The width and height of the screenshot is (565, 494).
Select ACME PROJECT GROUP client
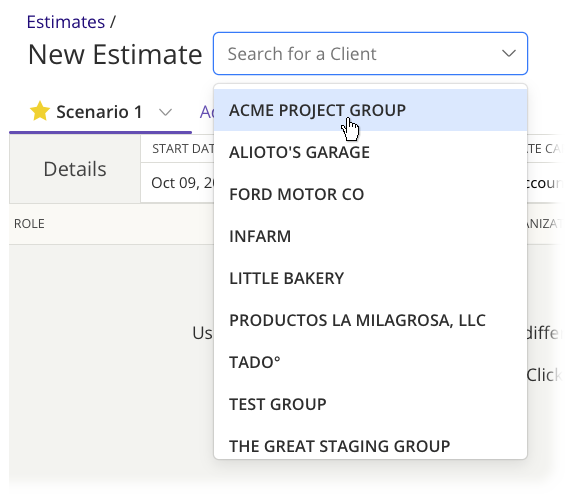(370, 110)
